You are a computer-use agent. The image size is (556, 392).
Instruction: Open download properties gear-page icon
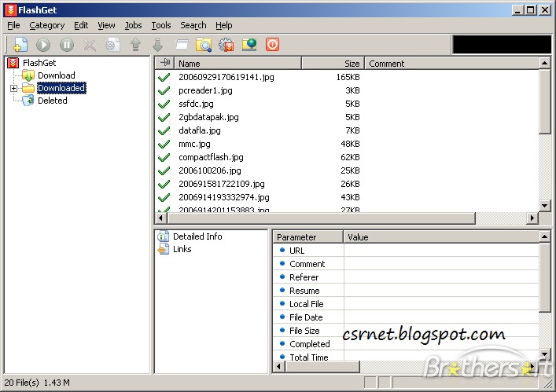point(112,45)
